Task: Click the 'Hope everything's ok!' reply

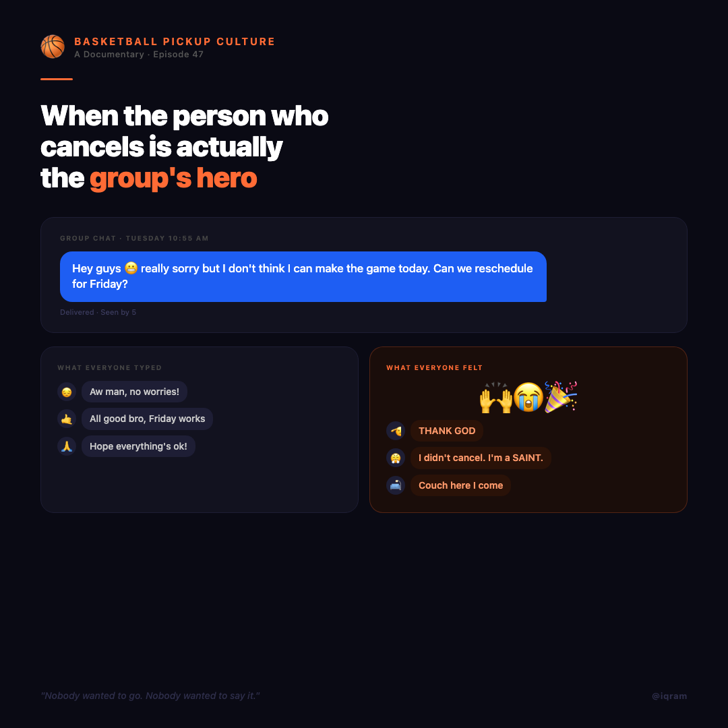Action: [x=138, y=446]
